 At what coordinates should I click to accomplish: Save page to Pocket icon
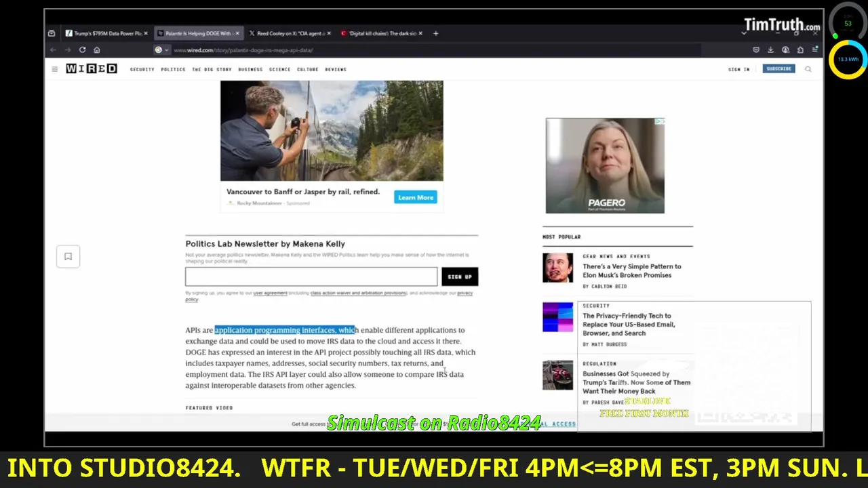pos(756,50)
